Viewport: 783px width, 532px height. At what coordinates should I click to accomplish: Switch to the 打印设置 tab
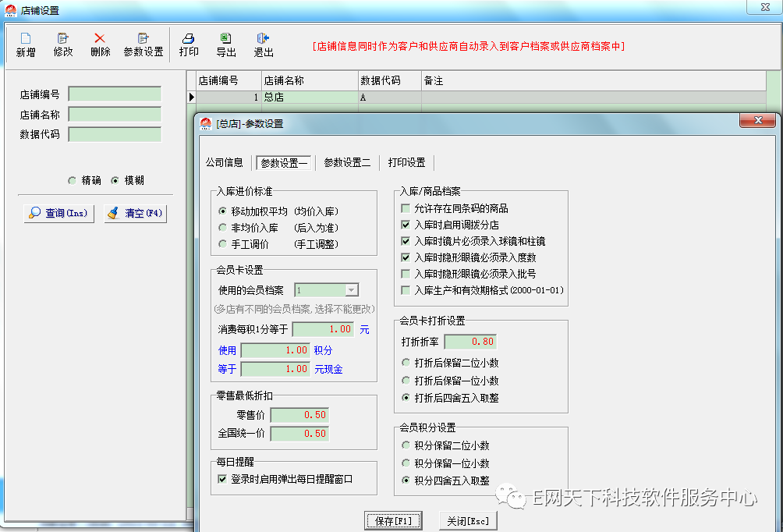click(406, 162)
